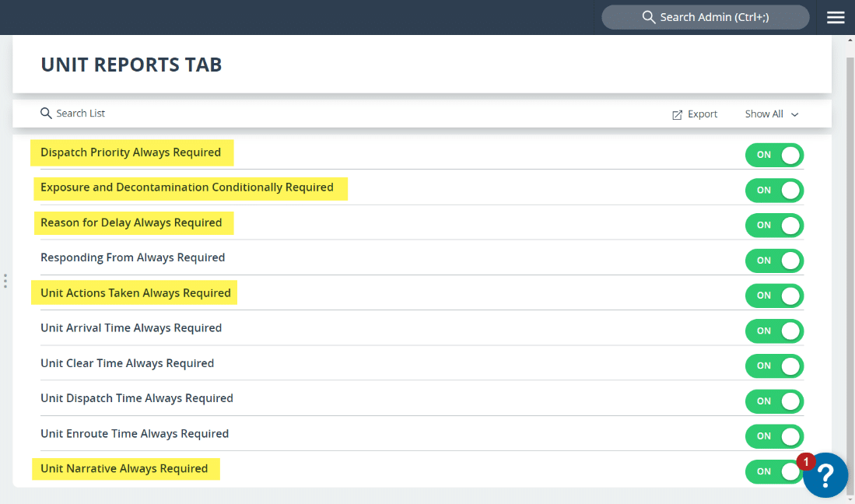
Task: Disable Unit Enroute Time Always Required
Action: click(774, 436)
